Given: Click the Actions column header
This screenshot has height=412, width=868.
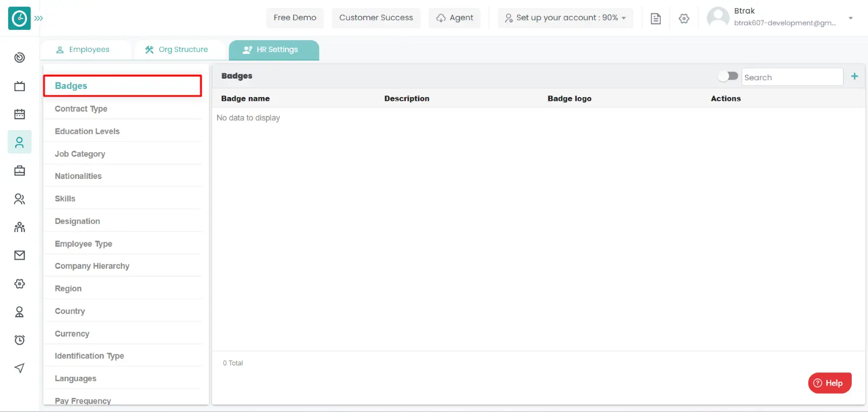Looking at the screenshot, I should pyautogui.click(x=726, y=99).
